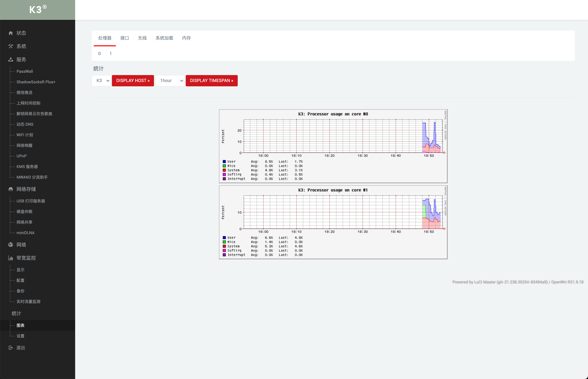Expand the 统计 sidebar section
Image resolution: width=588 pixels, height=379 pixels.
pos(17,314)
